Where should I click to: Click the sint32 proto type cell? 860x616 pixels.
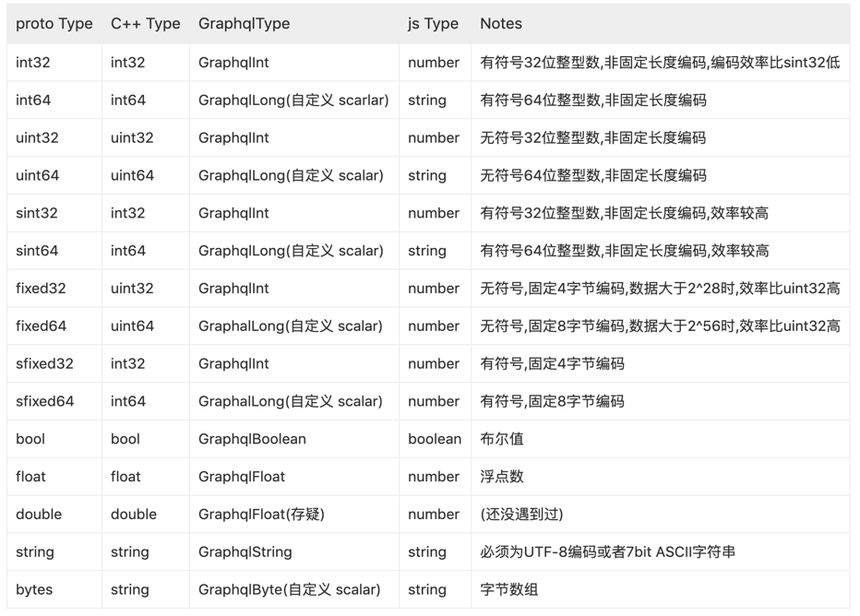point(54,213)
